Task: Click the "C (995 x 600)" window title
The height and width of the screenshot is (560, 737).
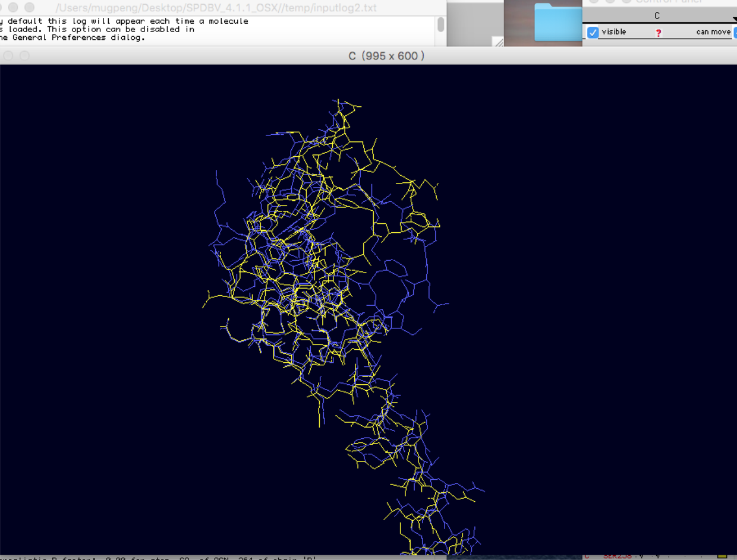Action: coord(386,56)
